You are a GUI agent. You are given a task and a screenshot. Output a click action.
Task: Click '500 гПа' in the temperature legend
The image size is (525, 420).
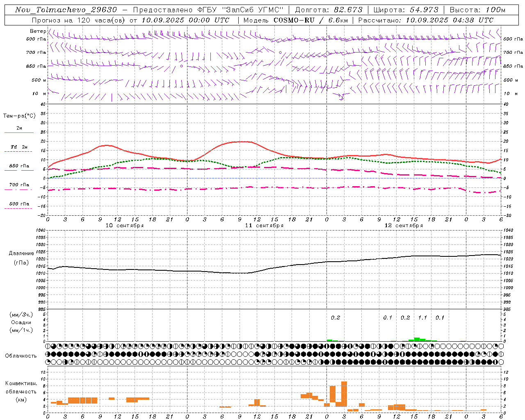point(19,204)
